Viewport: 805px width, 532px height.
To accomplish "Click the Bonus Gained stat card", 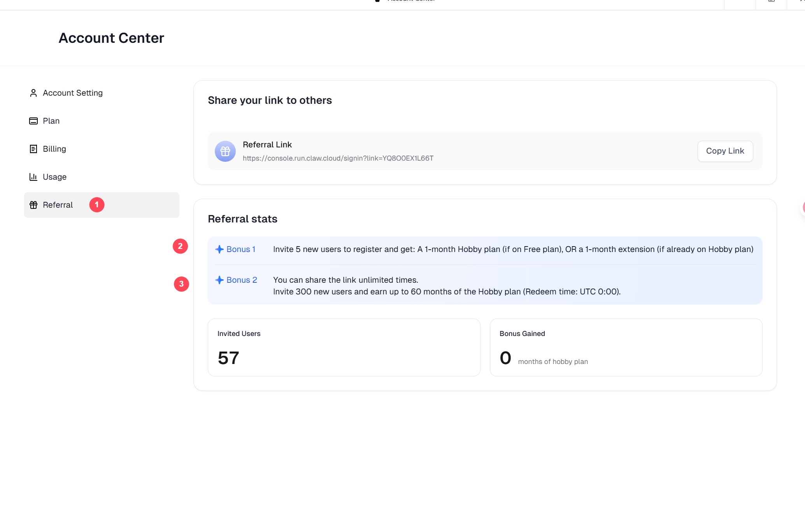I will pyautogui.click(x=626, y=347).
